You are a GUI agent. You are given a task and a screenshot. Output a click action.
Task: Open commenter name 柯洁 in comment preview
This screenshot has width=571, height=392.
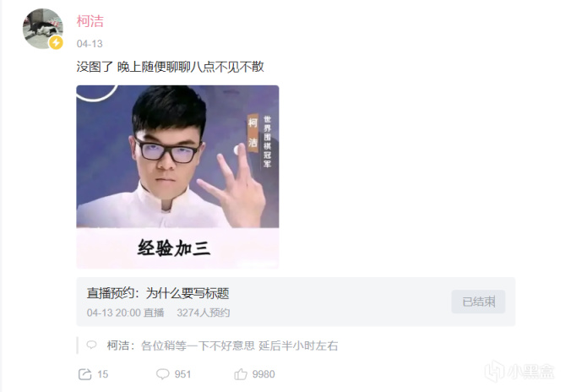118,346
